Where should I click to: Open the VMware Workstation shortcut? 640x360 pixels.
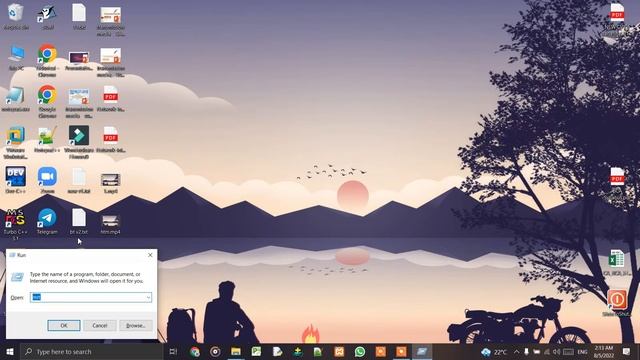(x=16, y=142)
